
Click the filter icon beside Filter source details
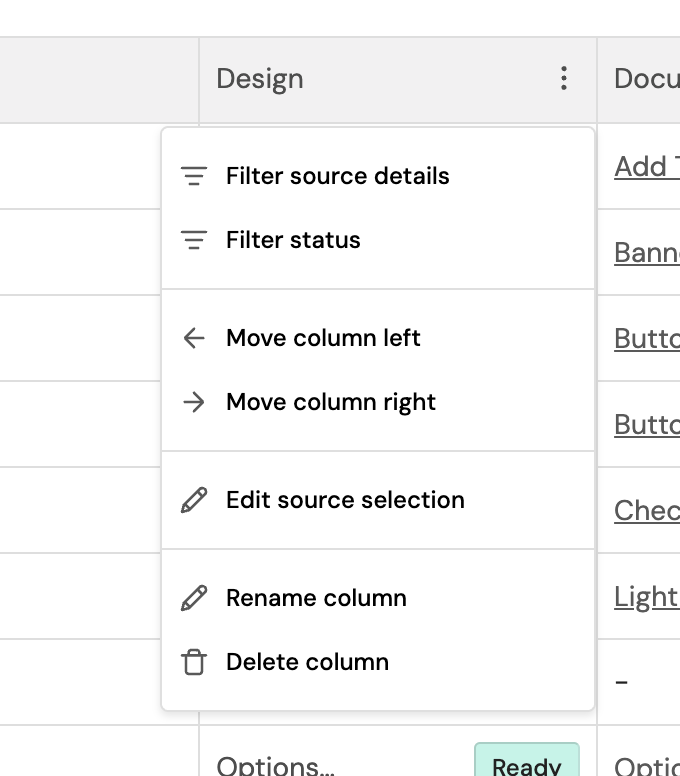(x=194, y=177)
